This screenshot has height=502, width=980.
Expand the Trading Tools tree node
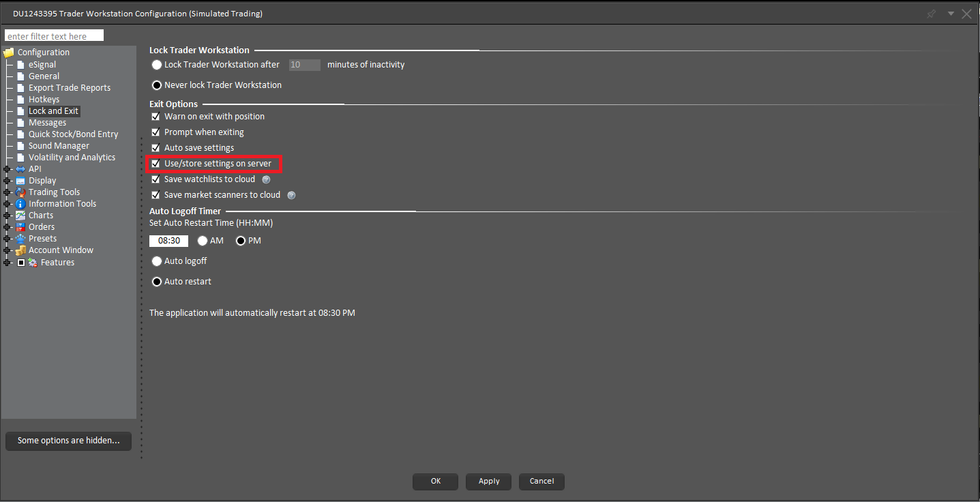click(x=8, y=192)
